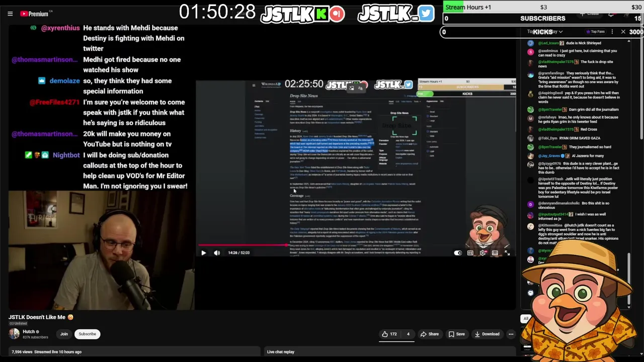Click the @FreeFiles4271 overlay chat name

(54, 102)
